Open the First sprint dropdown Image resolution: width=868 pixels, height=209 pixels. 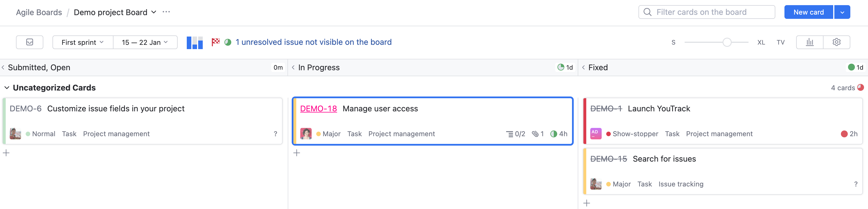point(83,42)
